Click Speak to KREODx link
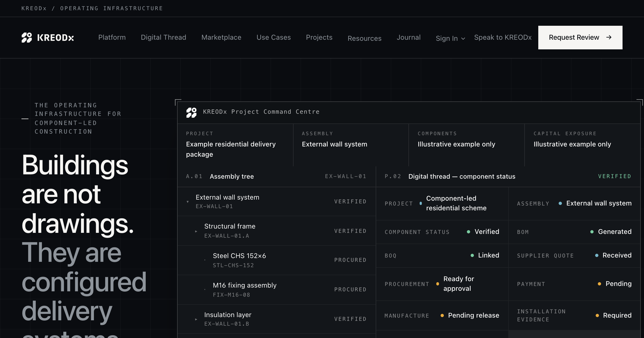This screenshot has height=338, width=644. pos(503,37)
